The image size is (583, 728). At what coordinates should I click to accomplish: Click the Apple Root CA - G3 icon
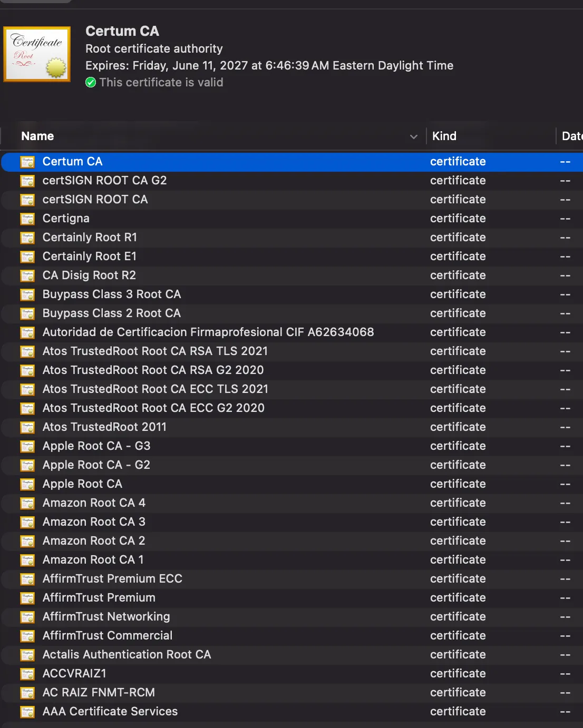click(x=27, y=446)
